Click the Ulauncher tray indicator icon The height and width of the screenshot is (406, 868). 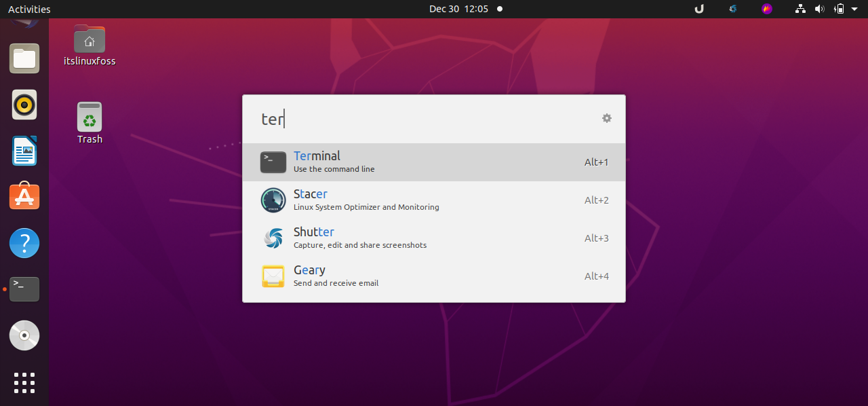[x=699, y=9]
